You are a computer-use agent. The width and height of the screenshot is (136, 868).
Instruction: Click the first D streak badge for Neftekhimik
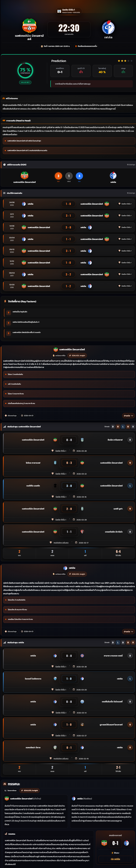(113, 427)
